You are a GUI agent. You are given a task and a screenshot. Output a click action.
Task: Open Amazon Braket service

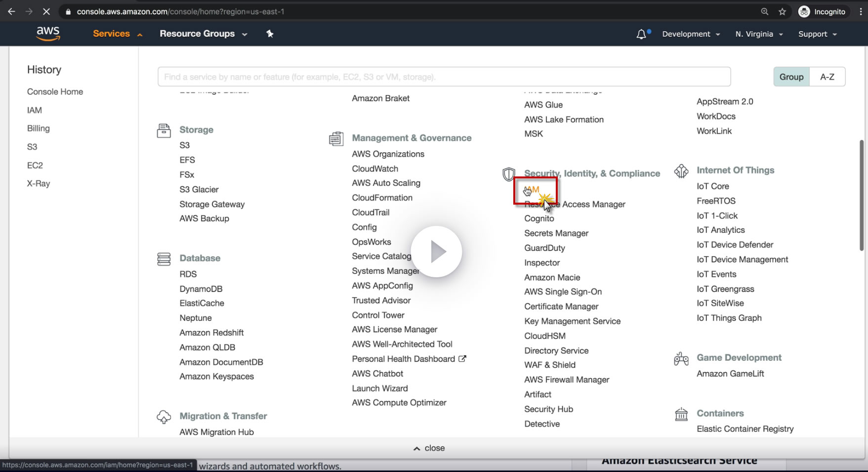[x=380, y=98]
